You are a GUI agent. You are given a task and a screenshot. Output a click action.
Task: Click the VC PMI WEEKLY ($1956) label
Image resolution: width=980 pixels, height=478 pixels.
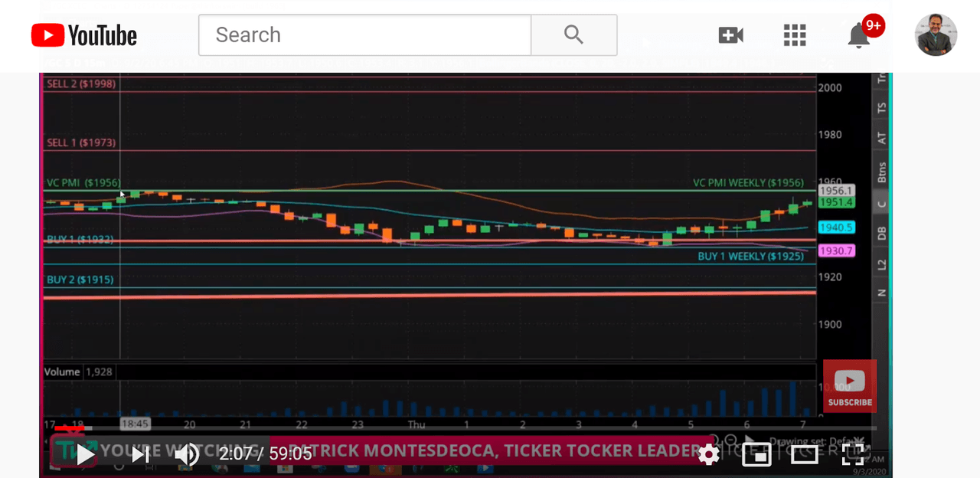[748, 183]
